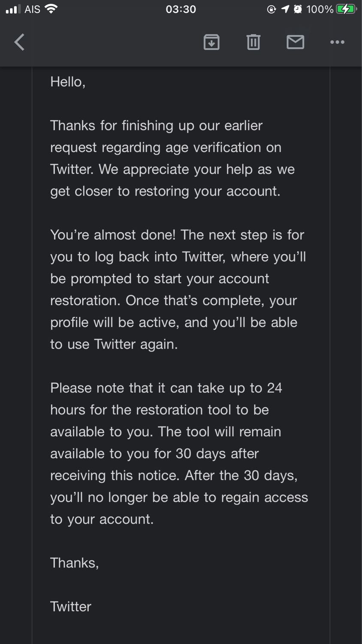The width and height of the screenshot is (362, 644).
Task: Delete the email with trash icon
Action: 253,42
